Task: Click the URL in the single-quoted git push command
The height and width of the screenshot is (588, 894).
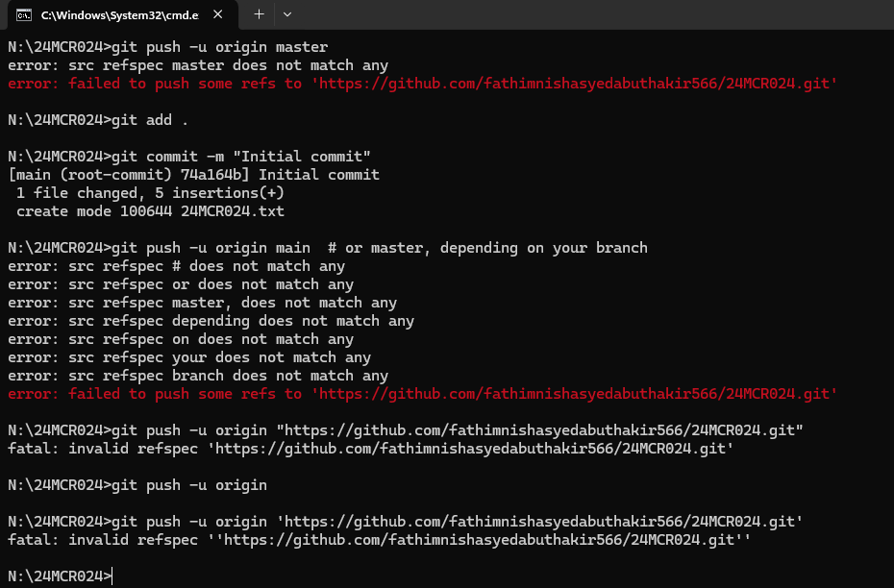Action: click(539, 522)
